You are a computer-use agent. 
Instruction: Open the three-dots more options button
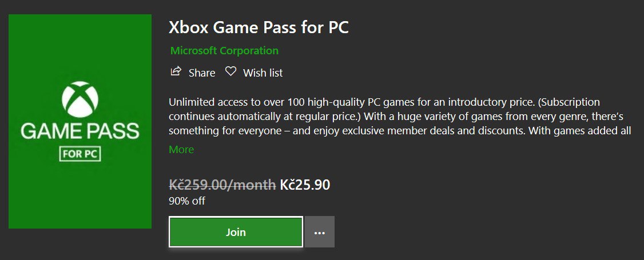coord(320,232)
